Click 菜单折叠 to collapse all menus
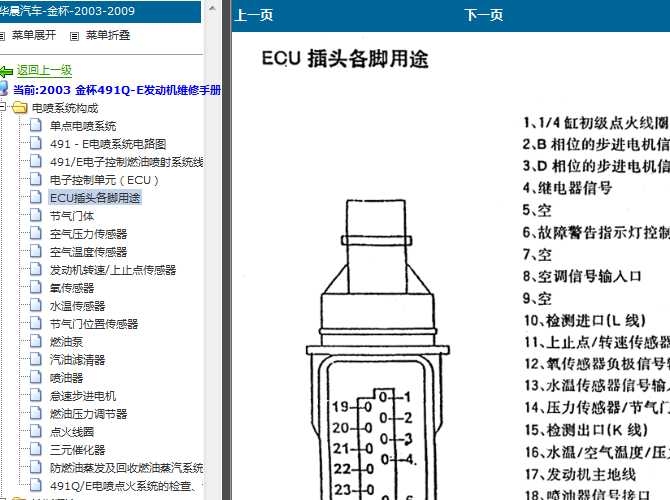The height and width of the screenshot is (500, 670). (108, 35)
